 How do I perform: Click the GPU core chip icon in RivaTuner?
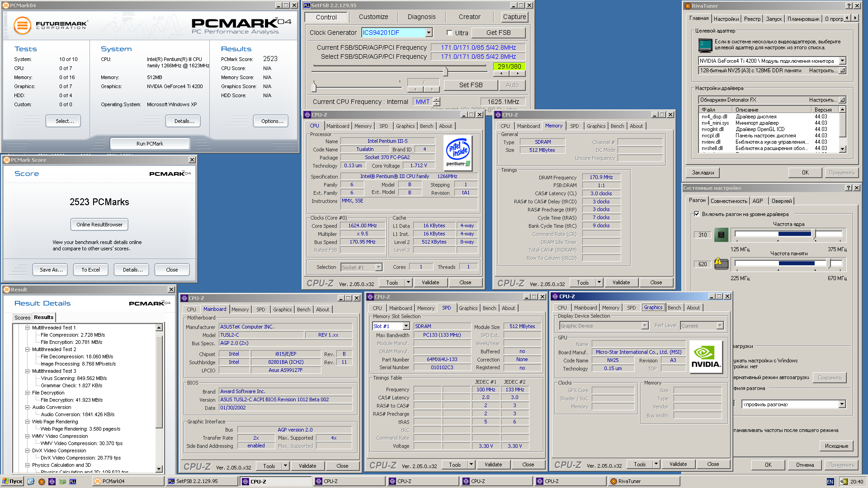coord(721,235)
